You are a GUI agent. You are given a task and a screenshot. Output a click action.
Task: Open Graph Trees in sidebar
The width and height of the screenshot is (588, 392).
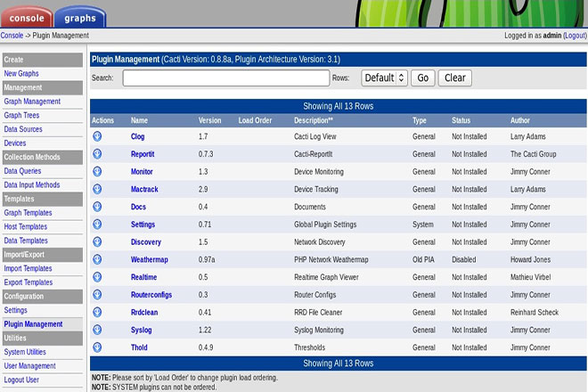click(x=21, y=115)
